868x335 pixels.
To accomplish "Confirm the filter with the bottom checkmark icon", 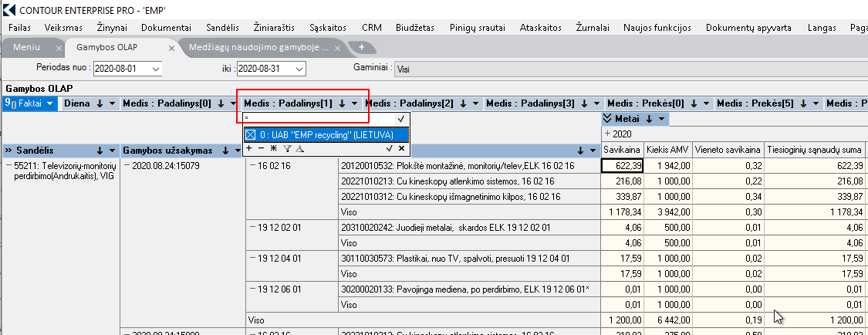I will (x=390, y=148).
